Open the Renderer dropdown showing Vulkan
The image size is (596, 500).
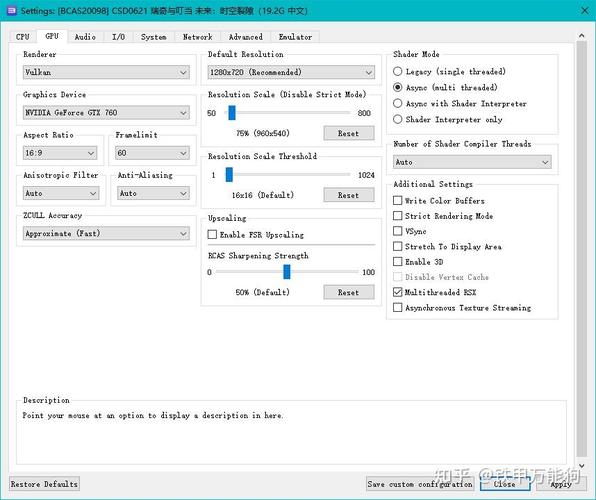[x=106, y=72]
